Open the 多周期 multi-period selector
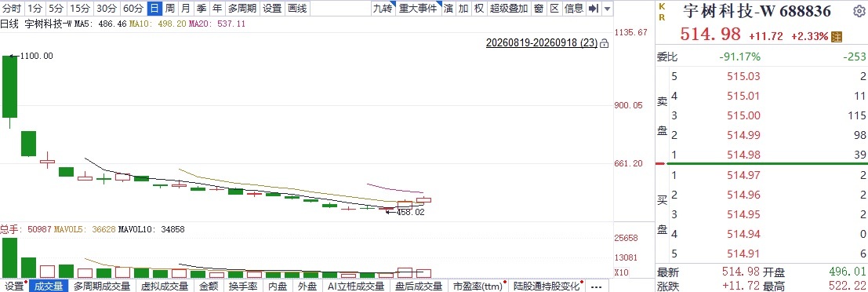Screen dimensions: 868x292 [242, 9]
